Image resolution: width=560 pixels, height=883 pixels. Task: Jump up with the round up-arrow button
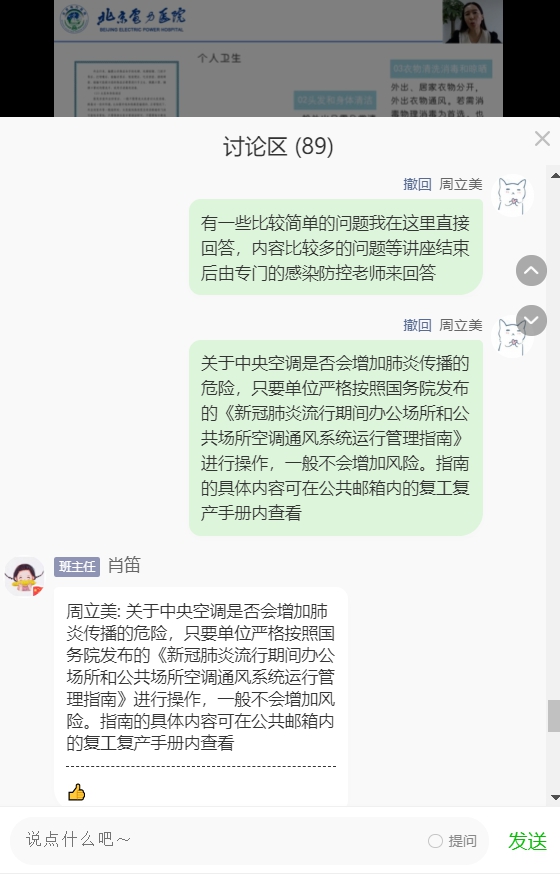point(531,270)
